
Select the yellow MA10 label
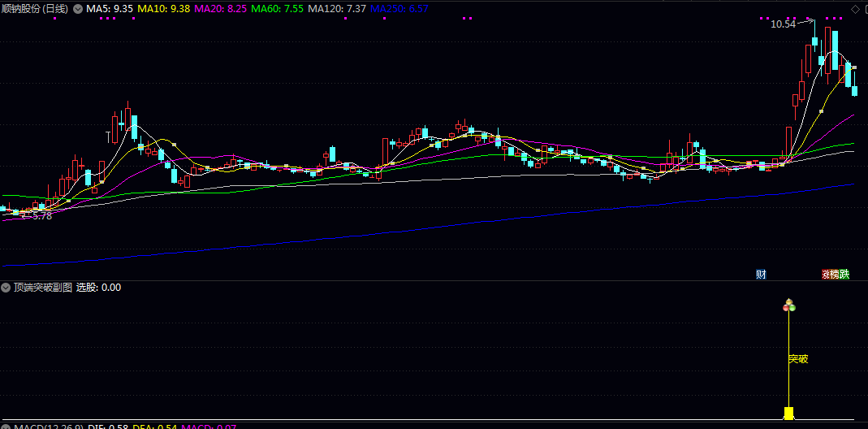click(164, 9)
